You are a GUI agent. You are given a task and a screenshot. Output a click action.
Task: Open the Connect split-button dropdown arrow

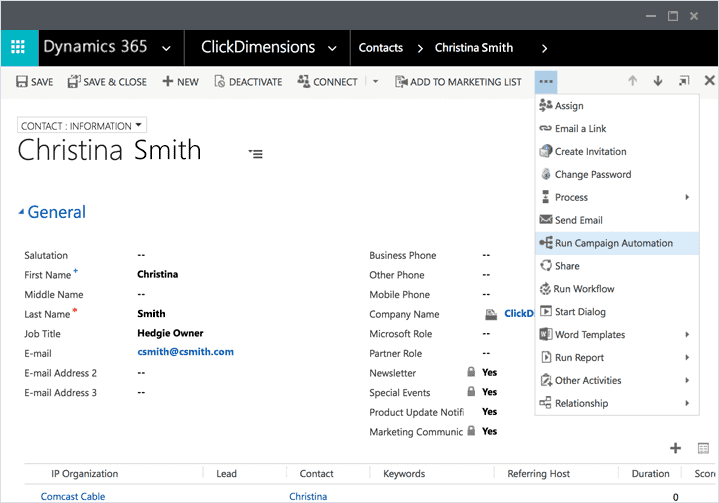(376, 82)
